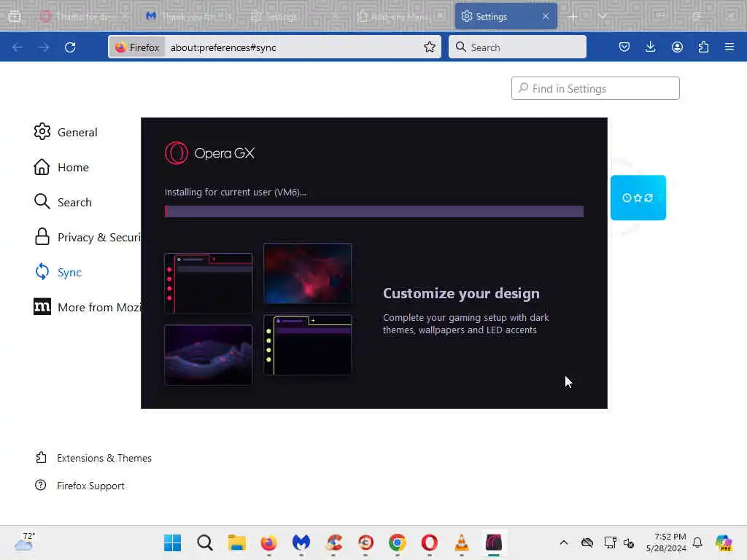Focus the Search toolbar field

[517, 47]
